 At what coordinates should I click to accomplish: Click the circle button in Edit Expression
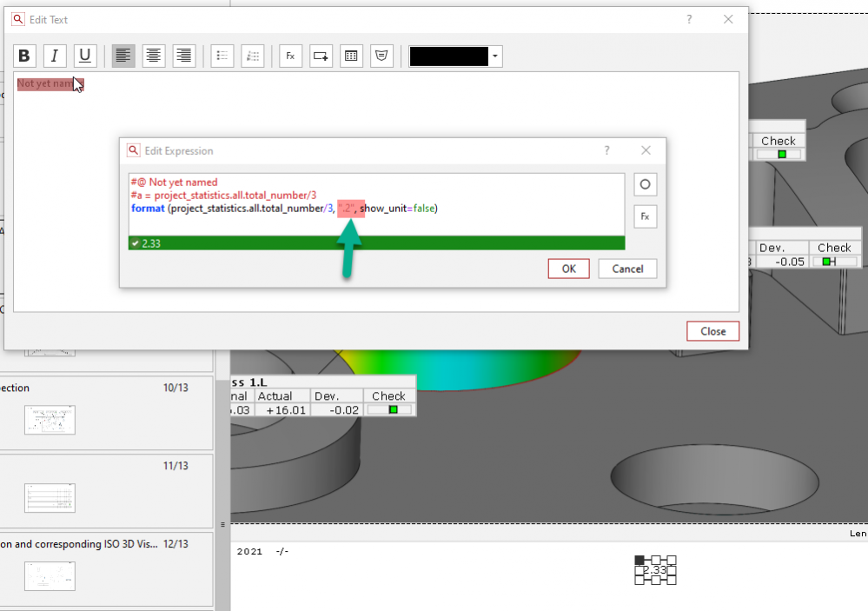645,184
